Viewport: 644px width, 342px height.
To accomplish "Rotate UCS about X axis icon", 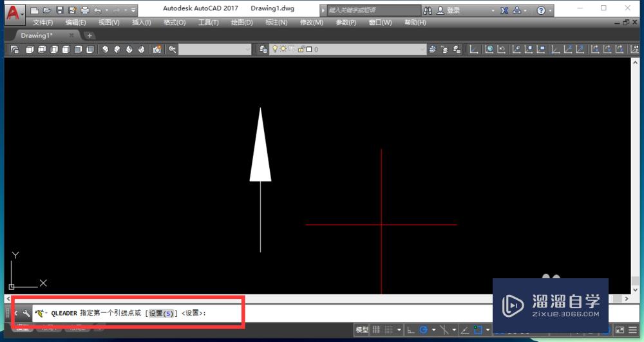I will coord(595,49).
